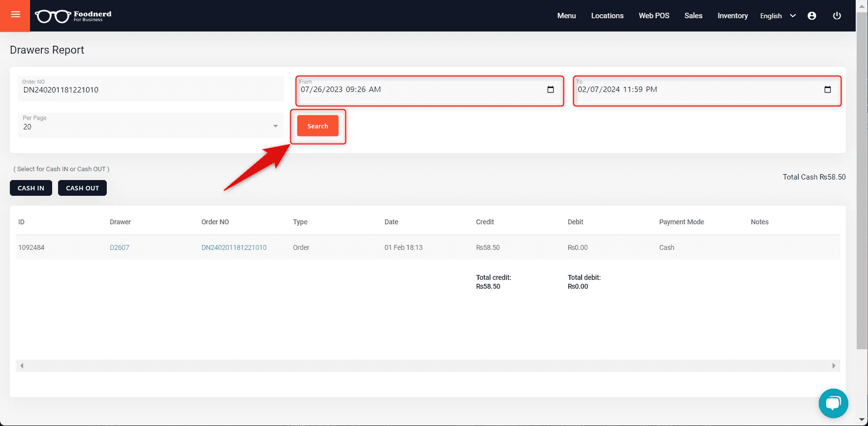This screenshot has width=868, height=426.
Task: Go to the Inventory menu
Action: tap(732, 16)
